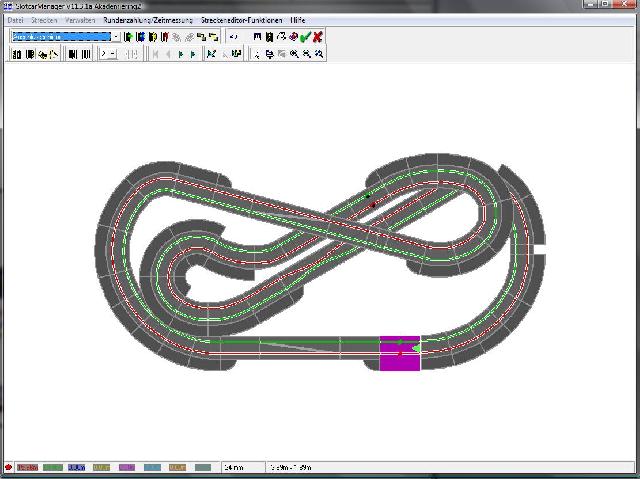Open the Streckeneditor-Funktionen menu
The height and width of the screenshot is (479, 640).
pos(241,20)
